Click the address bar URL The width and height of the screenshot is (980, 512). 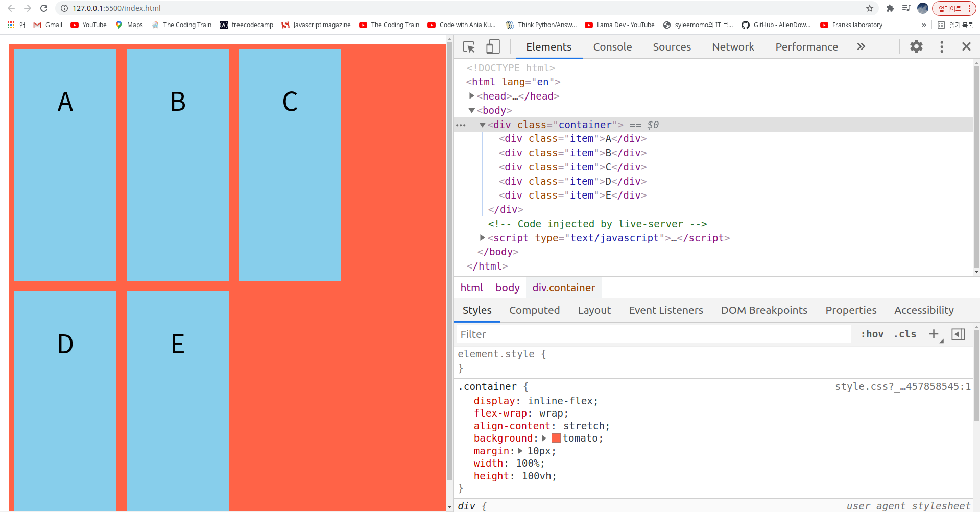tap(116, 8)
